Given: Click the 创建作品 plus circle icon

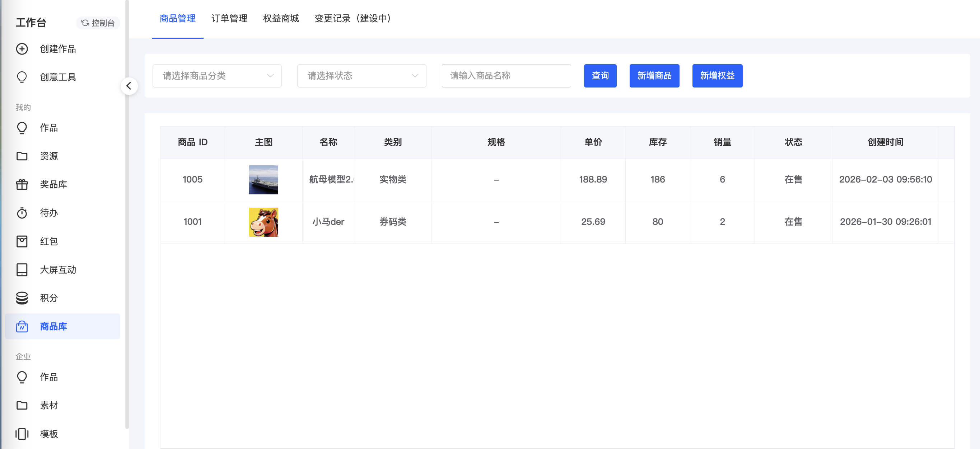Looking at the screenshot, I should (22, 49).
